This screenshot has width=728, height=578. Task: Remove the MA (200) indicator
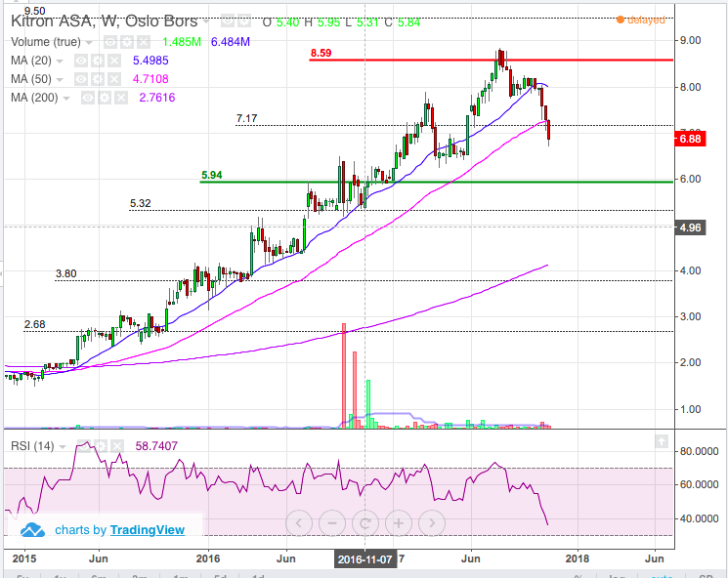[x=121, y=98]
